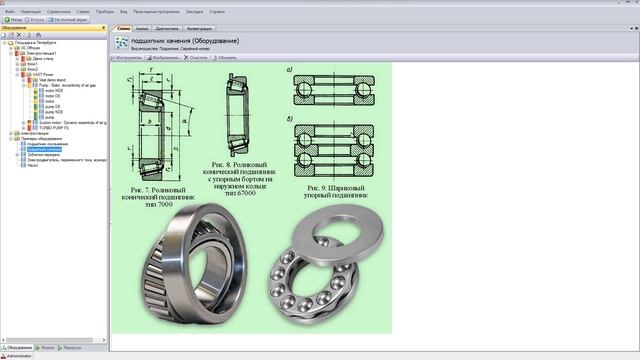Click the green status icon of motor NDE
Image resolution: width=640 pixels, height=360 pixels.
click(36, 91)
